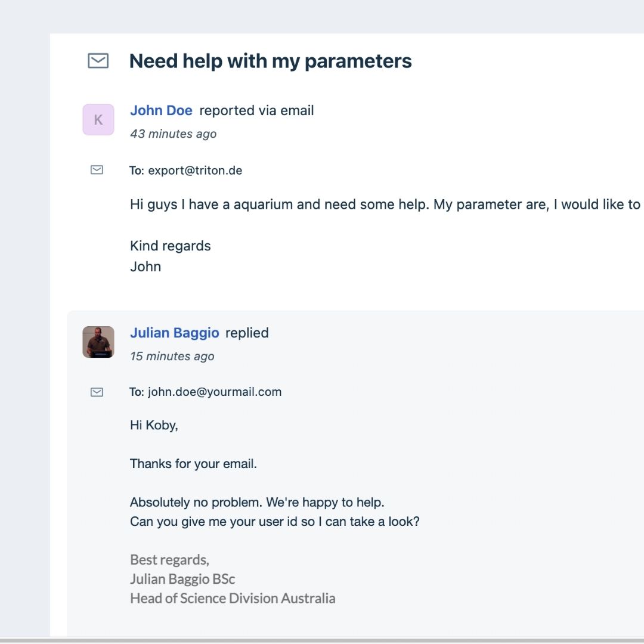Open Julian Baggio's profile photo
Image resolution: width=644 pixels, height=644 pixels.
click(98, 342)
